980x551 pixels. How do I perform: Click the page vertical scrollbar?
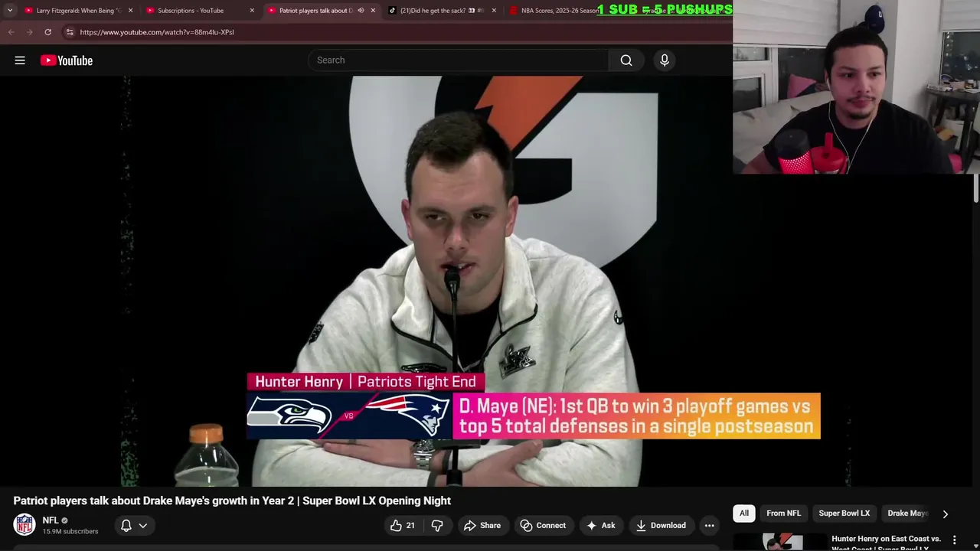click(976, 189)
